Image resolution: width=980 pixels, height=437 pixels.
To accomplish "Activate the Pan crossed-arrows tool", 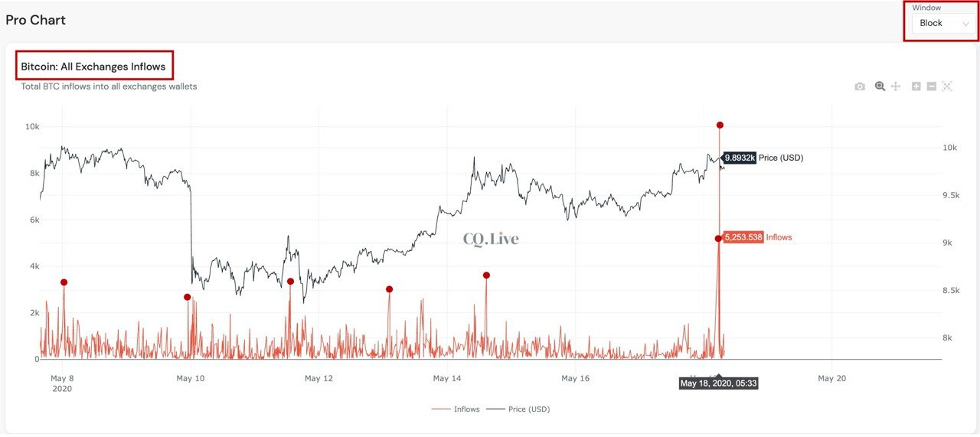I will click(x=895, y=86).
